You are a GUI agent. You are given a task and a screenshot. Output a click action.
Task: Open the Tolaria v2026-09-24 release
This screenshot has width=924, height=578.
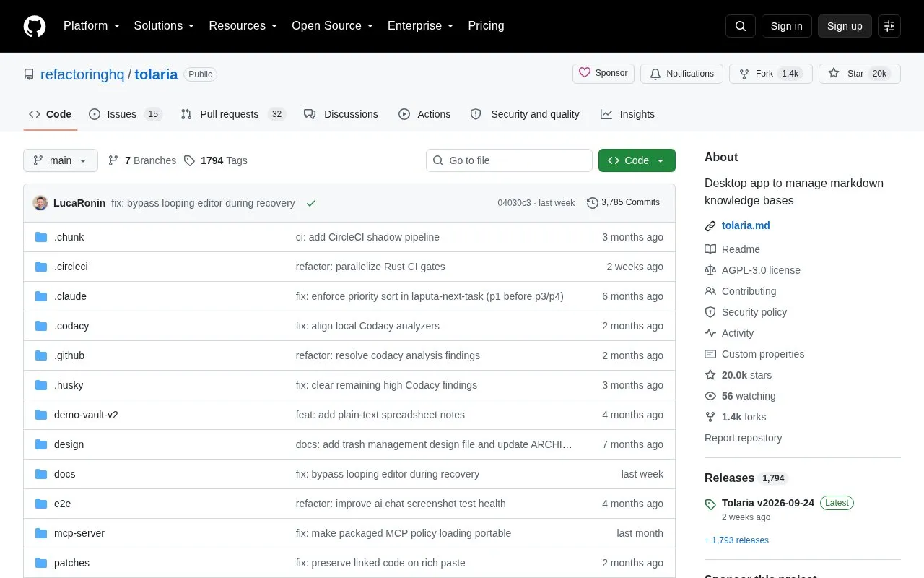(x=768, y=503)
